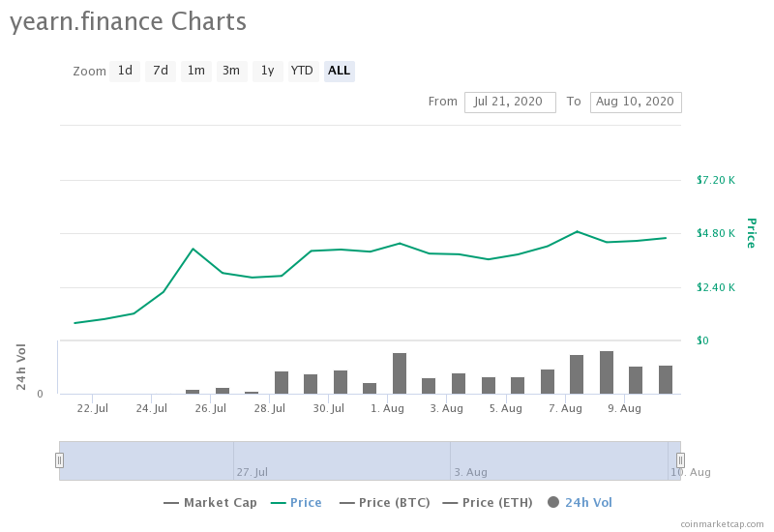Click the 27. Jul navigator label
774x532 pixels.
[253, 472]
